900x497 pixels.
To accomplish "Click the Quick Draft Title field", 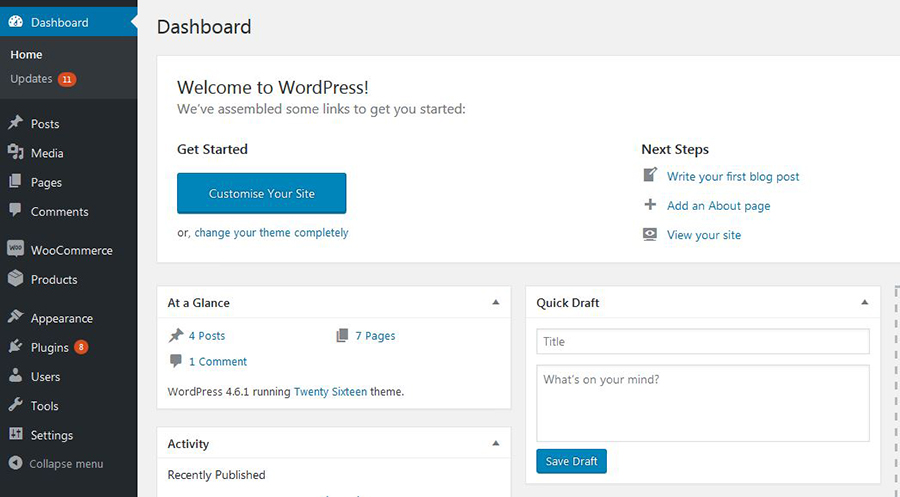I will click(703, 341).
